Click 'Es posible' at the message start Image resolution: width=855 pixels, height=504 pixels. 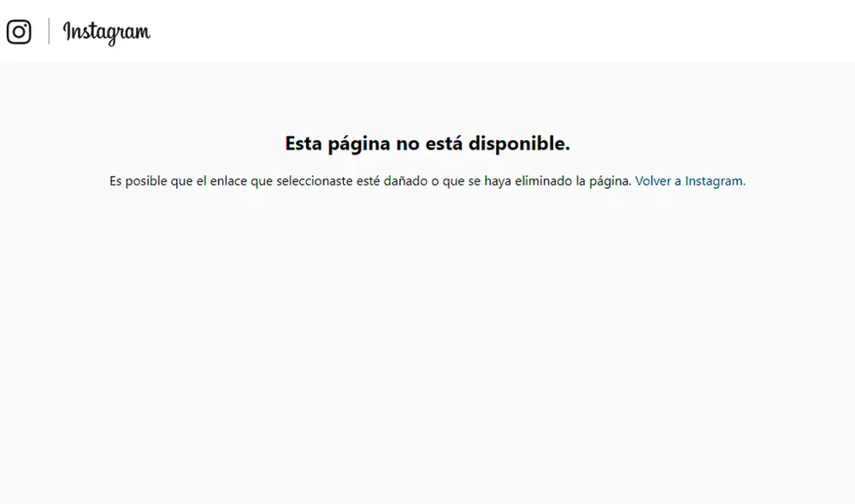[x=138, y=181]
